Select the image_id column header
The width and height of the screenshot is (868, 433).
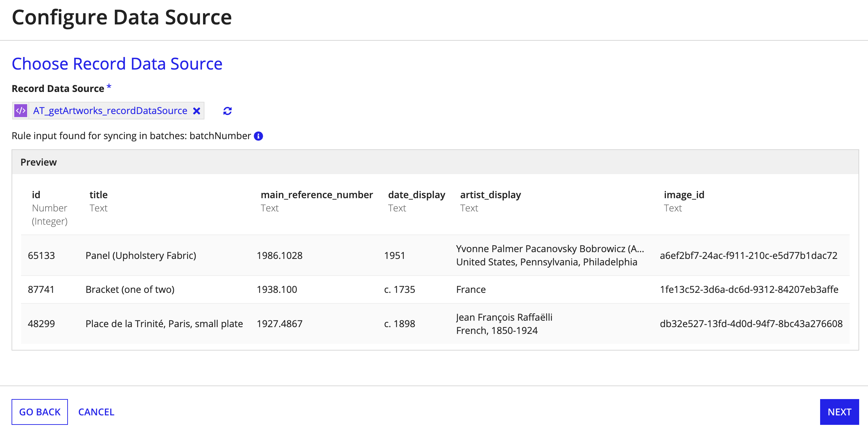click(x=684, y=195)
